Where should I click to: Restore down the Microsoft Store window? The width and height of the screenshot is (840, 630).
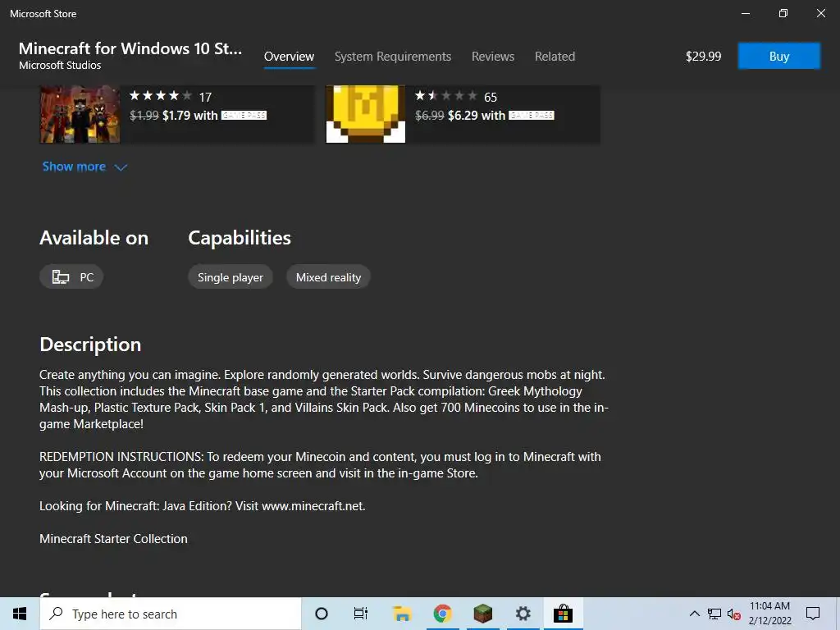(783, 13)
